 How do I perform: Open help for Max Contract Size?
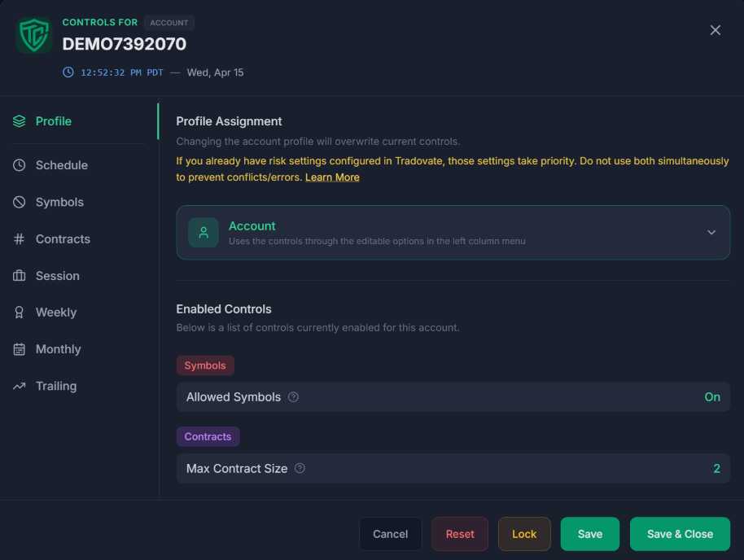[x=300, y=468]
